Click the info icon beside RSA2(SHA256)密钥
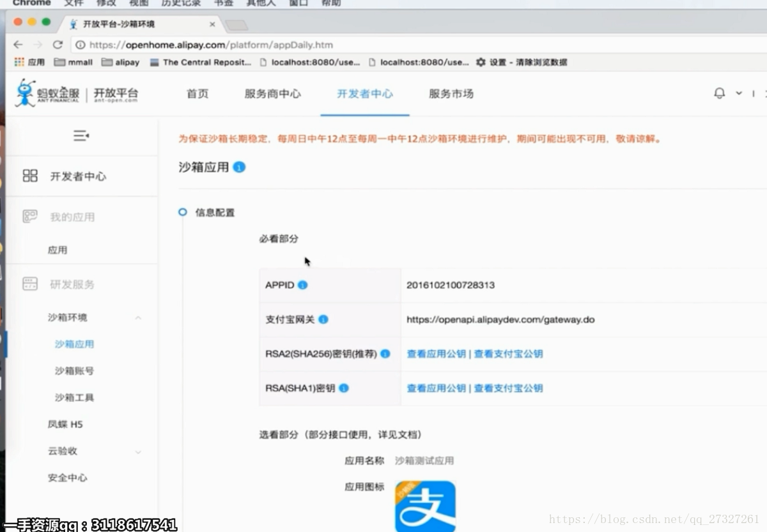Screen dimensions: 767x532 pyautogui.click(x=385, y=353)
